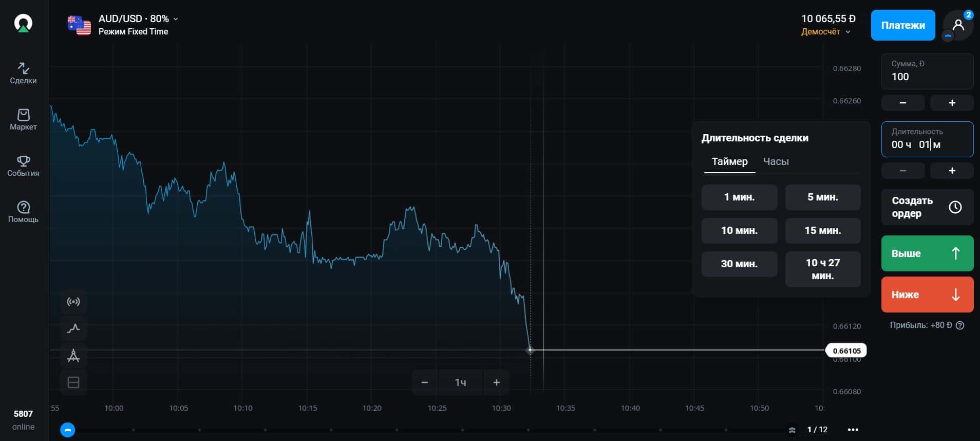980x441 pixels.
Task: Click the 10 065,55 balance amount
Action: point(828,19)
